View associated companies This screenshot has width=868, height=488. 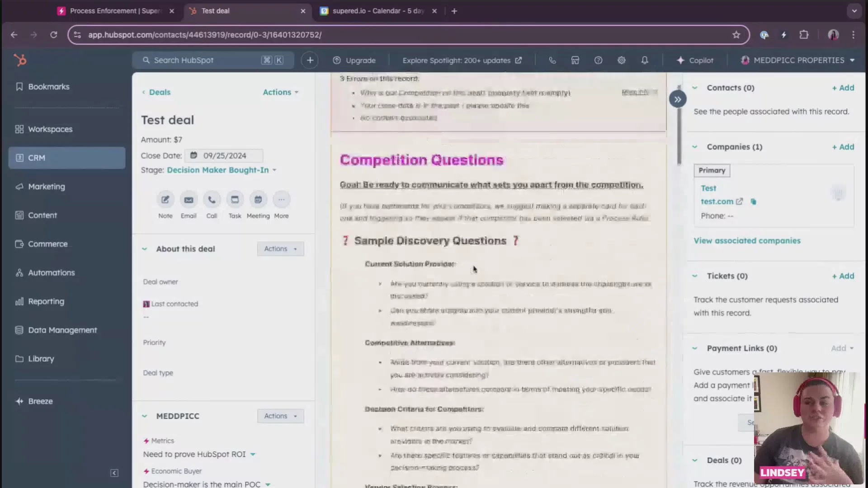point(747,241)
